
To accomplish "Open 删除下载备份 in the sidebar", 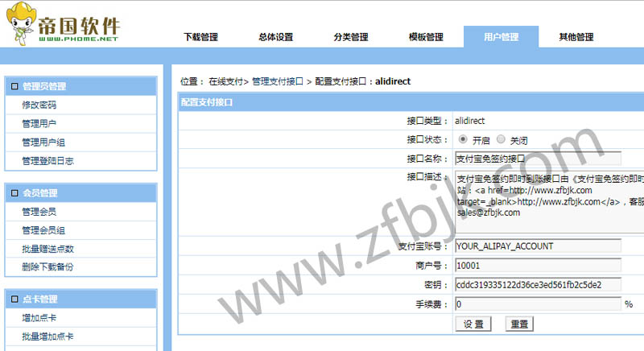I will [x=47, y=266].
